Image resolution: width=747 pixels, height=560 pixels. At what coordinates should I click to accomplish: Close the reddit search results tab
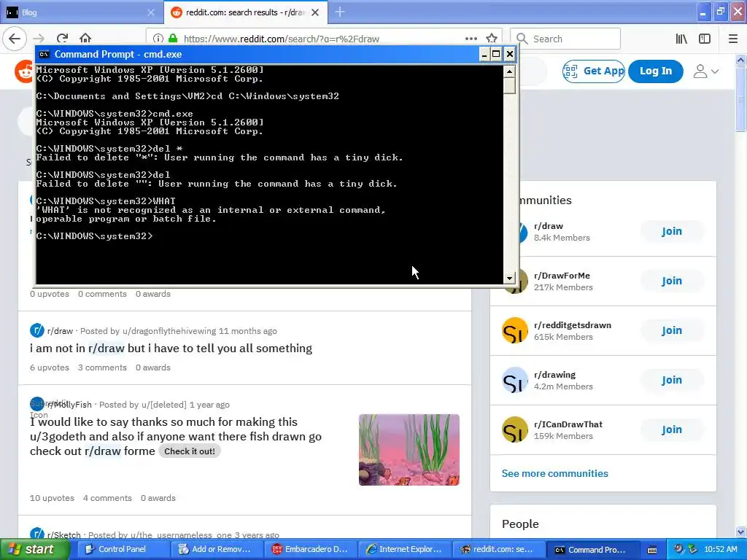315,12
